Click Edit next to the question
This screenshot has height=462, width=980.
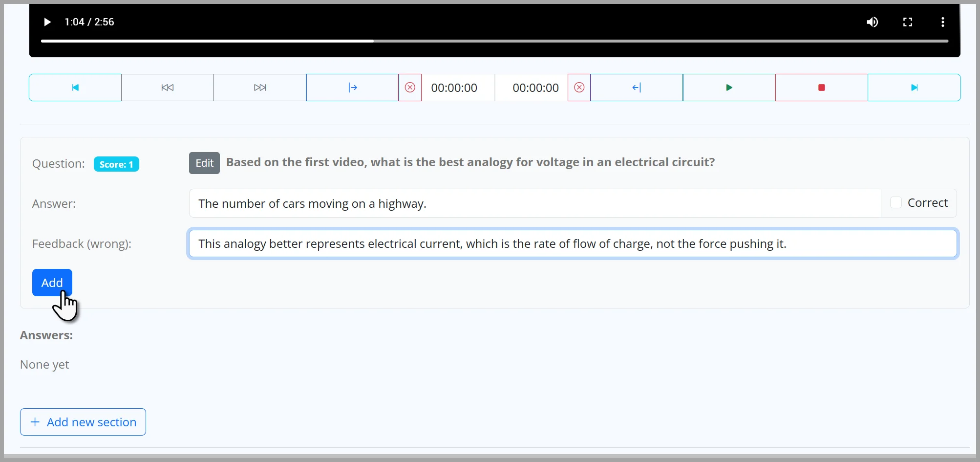(204, 163)
